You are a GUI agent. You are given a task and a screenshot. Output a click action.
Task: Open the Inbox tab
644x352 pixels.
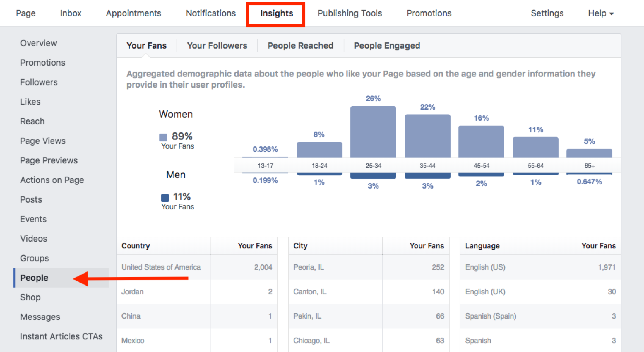pos(71,13)
